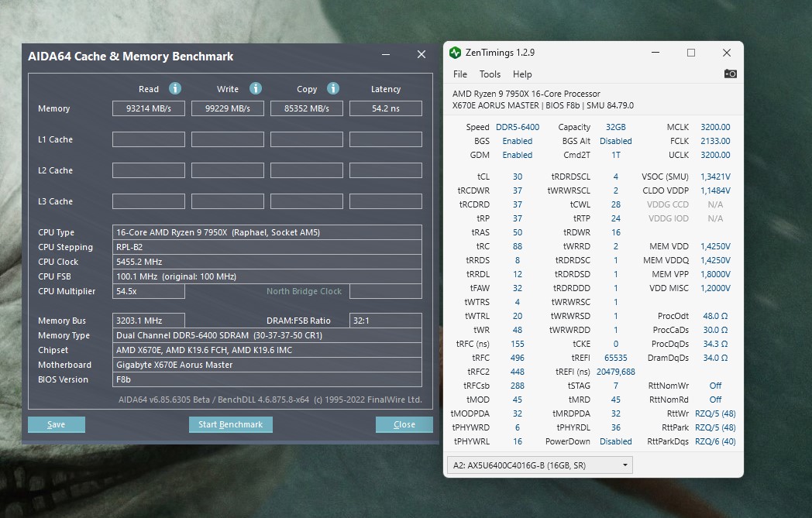Click the info icon next to Copy
The height and width of the screenshot is (518, 812).
pos(333,88)
